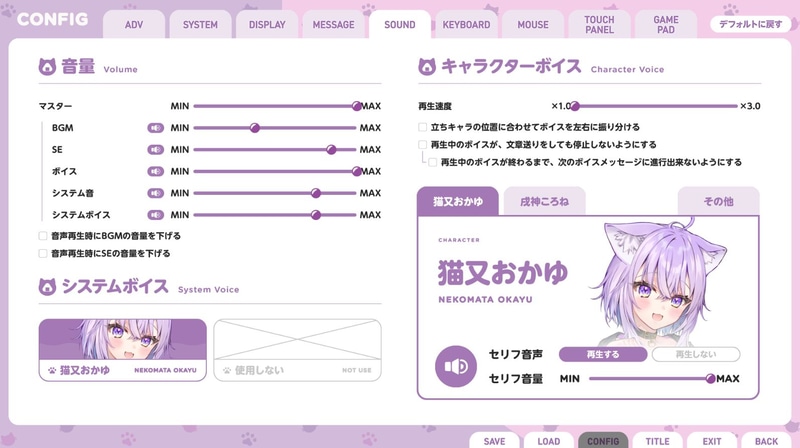Click the LOAD button
Image resolution: width=800 pixels, height=448 pixels.
[549, 441]
